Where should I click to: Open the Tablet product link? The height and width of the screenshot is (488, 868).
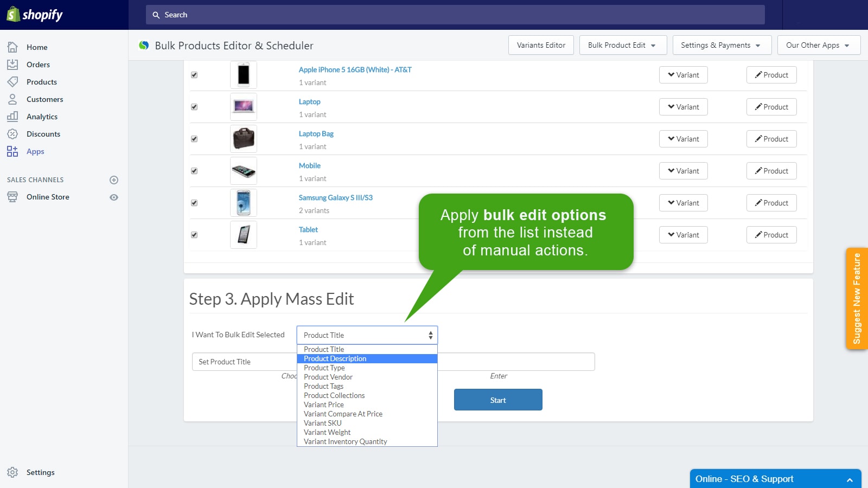[x=308, y=229]
